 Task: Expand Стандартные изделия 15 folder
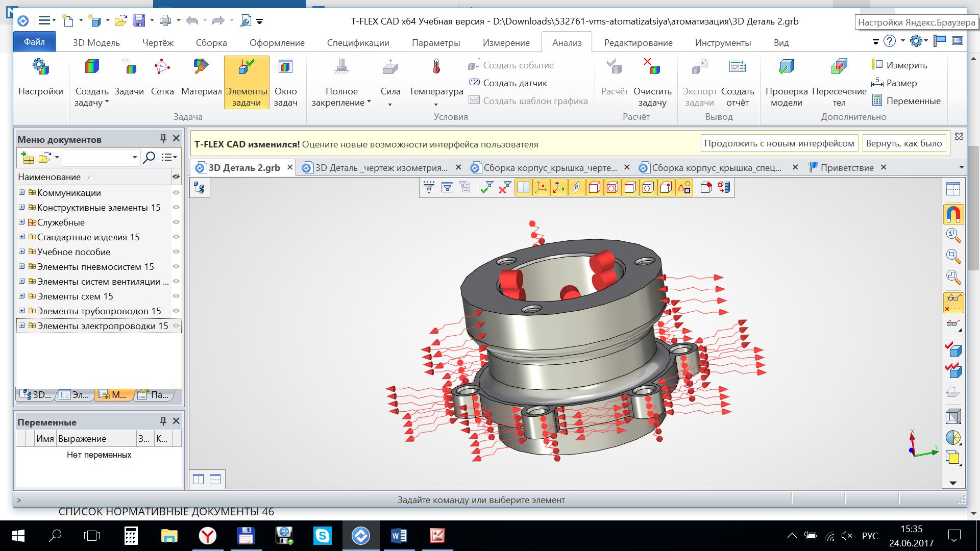(22, 237)
